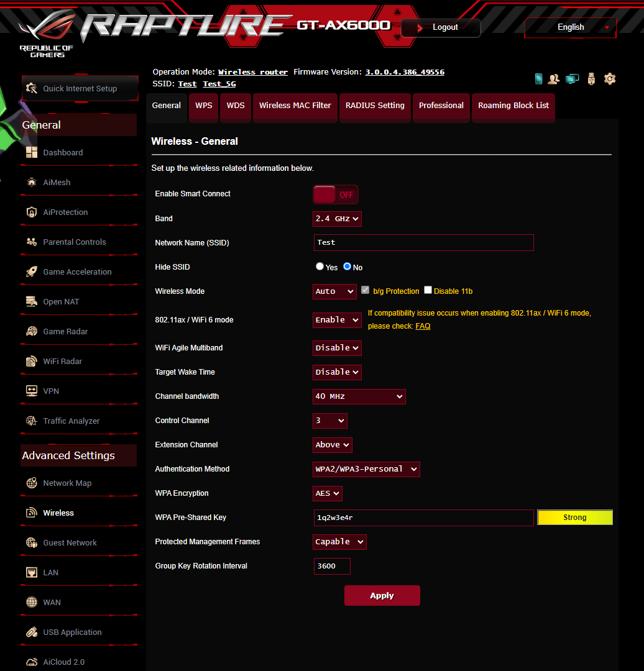Open AiCloud 2.0 icon
This screenshot has width=644, height=671.
(32, 662)
